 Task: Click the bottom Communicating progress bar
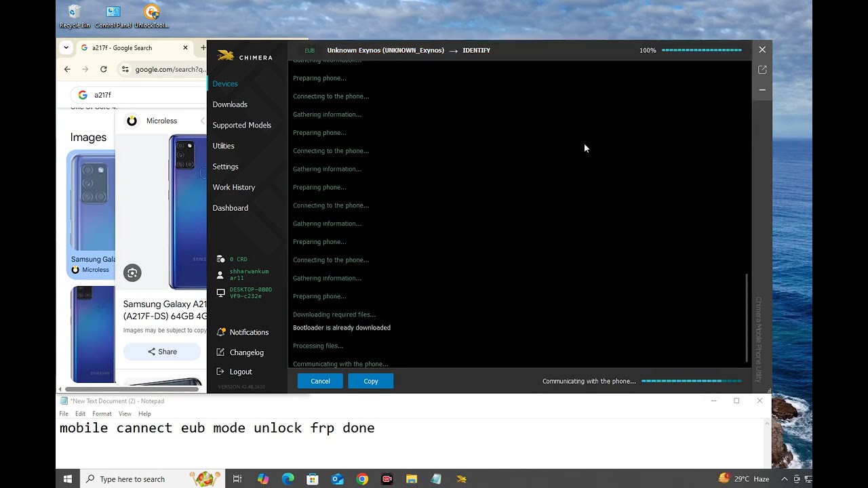(x=691, y=381)
